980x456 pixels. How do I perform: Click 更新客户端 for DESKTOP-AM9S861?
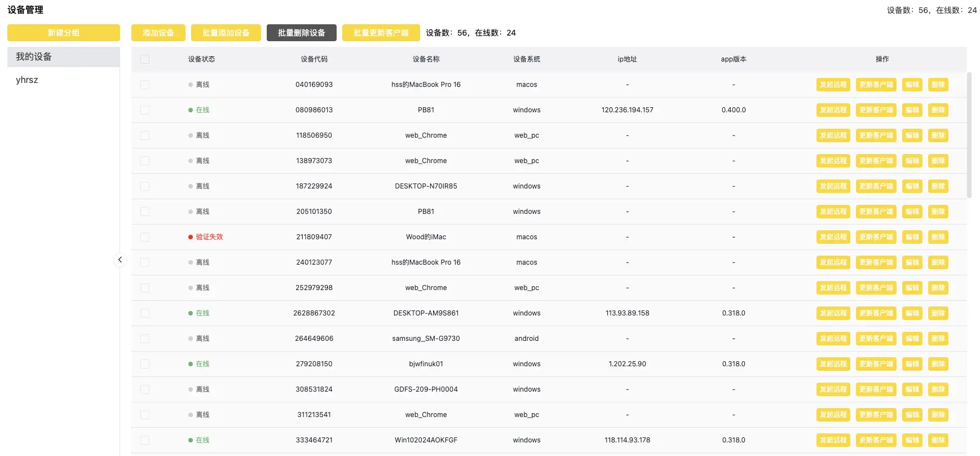coord(876,313)
